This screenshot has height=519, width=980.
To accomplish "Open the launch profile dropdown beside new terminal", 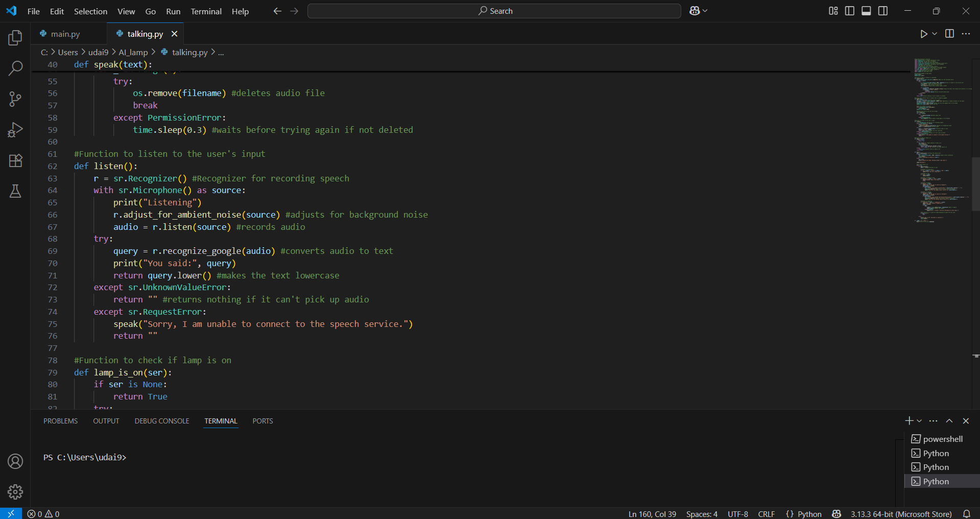I will click(919, 420).
